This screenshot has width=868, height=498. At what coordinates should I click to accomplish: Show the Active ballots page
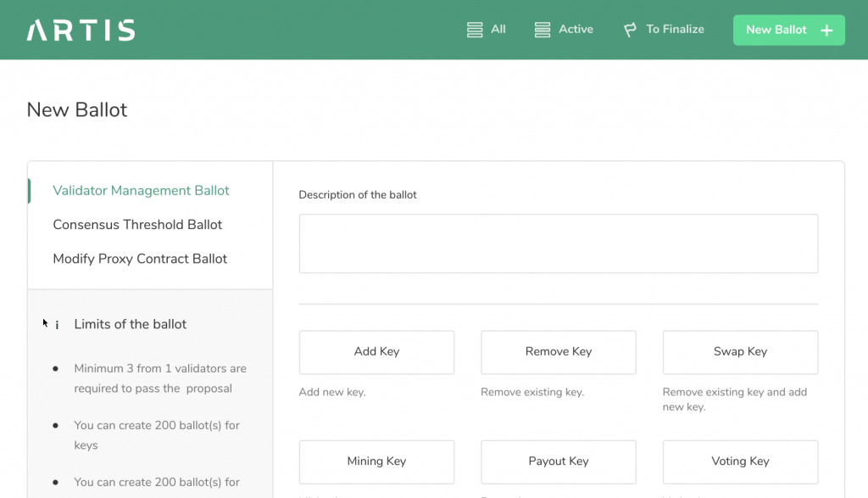pos(564,30)
